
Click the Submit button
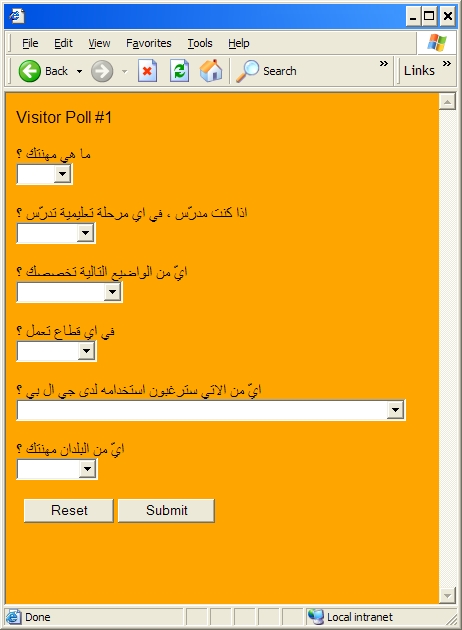(166, 511)
